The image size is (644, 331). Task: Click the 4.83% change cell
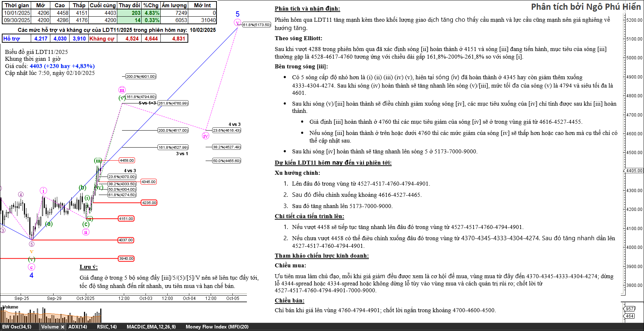(152, 13)
